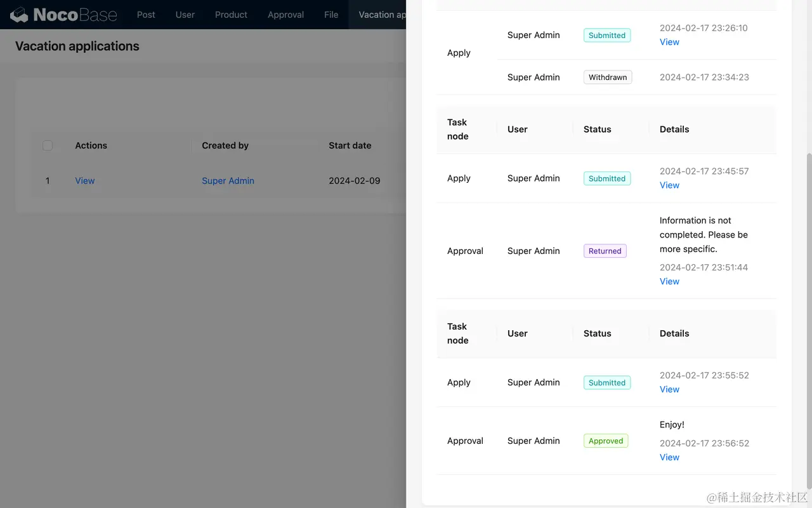Click the Start date column header
Viewport: 812px width, 508px height.
(x=350, y=145)
